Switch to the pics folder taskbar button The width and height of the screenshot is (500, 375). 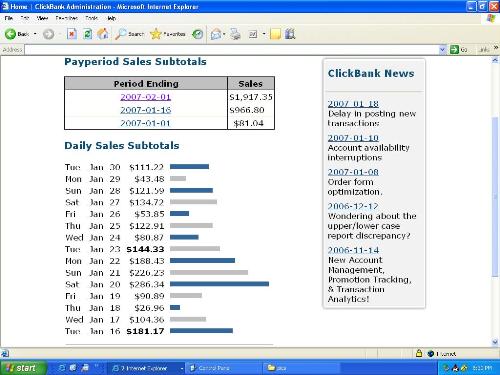click(x=301, y=368)
